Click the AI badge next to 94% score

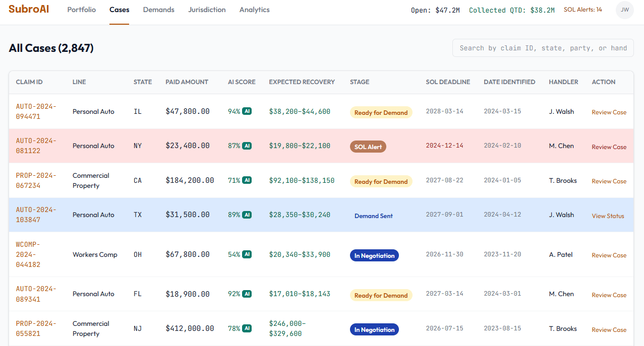pyautogui.click(x=247, y=111)
